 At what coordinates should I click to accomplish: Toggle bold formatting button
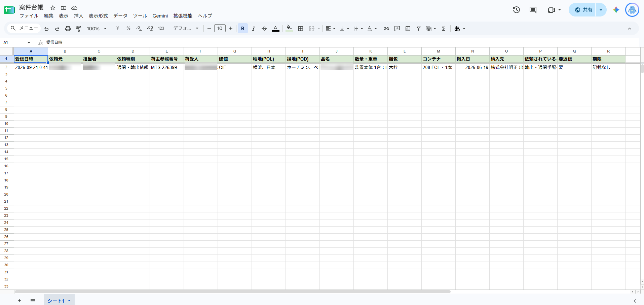tap(243, 29)
